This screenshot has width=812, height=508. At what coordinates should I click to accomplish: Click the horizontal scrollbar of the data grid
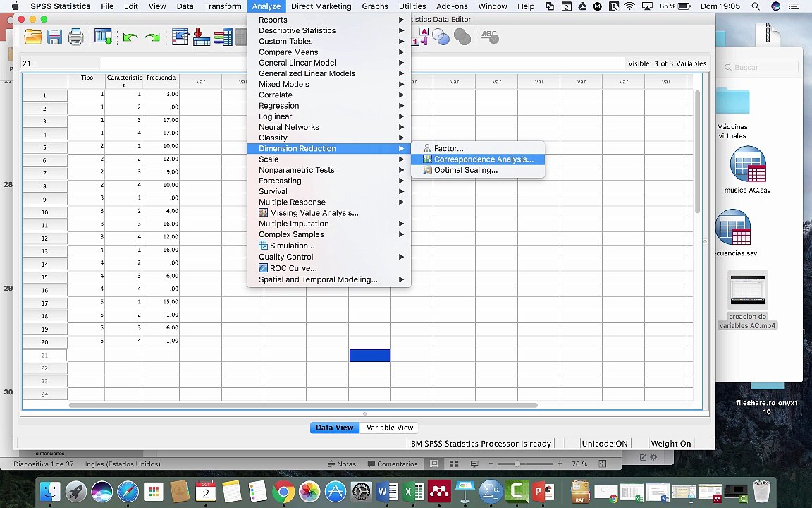(x=303, y=405)
